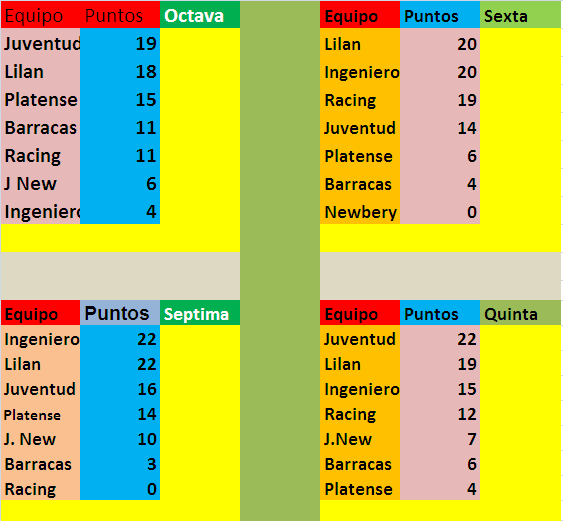Select Racing's 12 points in Quinta table
Viewport: 563px width, 529px height.
click(440, 414)
